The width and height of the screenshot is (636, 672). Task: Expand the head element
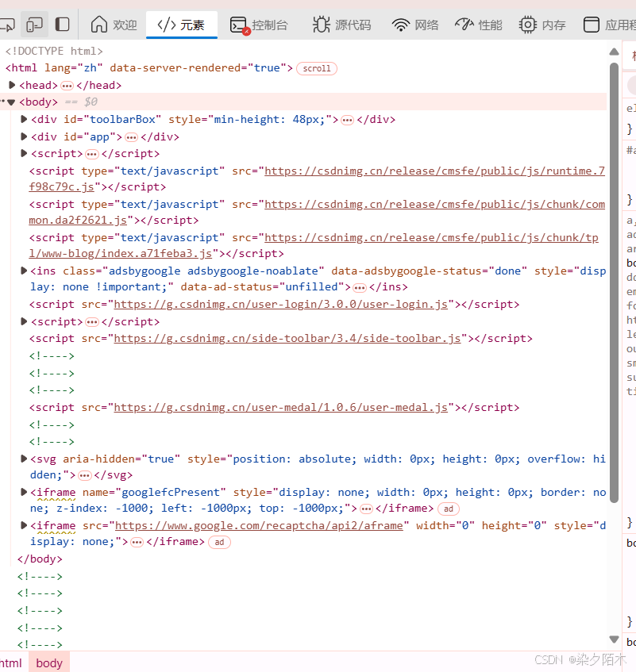coord(12,85)
